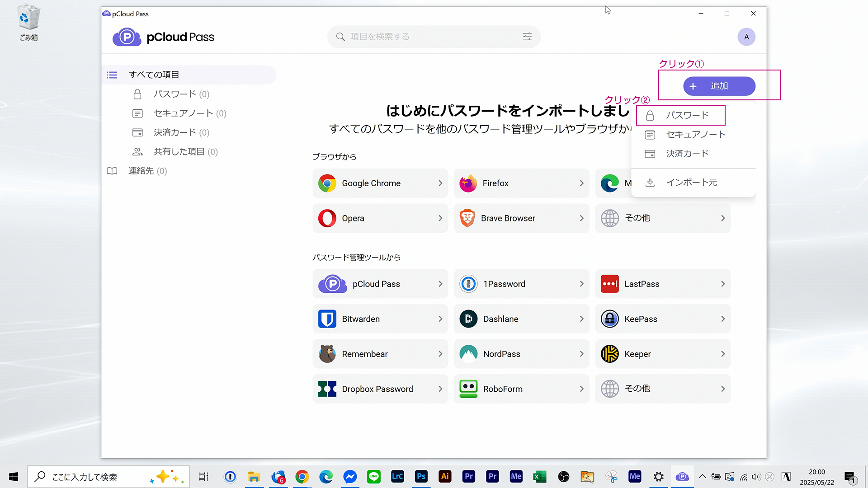Click the Windows taskbar search box

tap(108, 477)
